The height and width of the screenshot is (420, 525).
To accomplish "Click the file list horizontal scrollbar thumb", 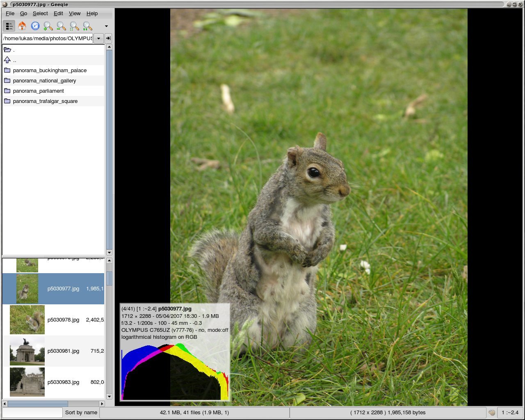I will (x=38, y=404).
